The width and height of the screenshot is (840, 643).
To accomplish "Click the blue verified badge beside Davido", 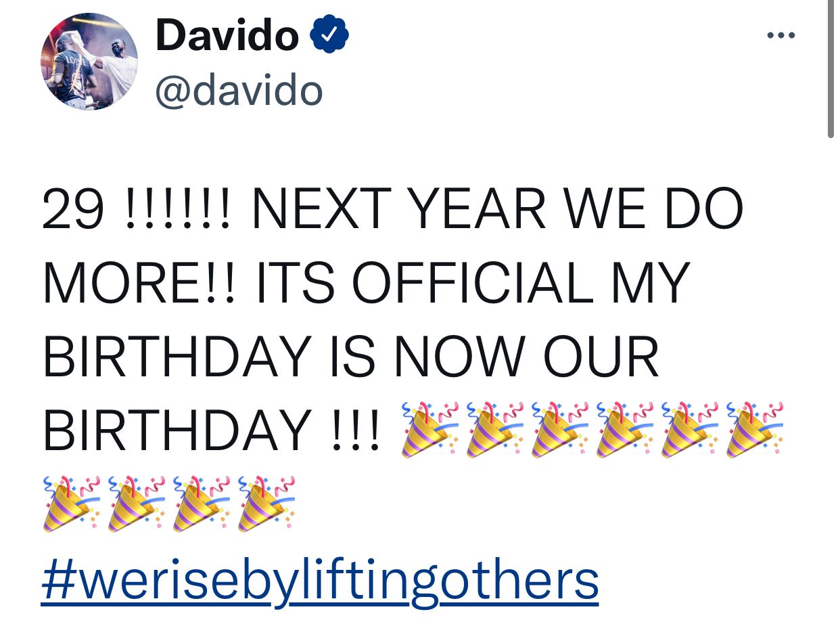I will coord(329,35).
